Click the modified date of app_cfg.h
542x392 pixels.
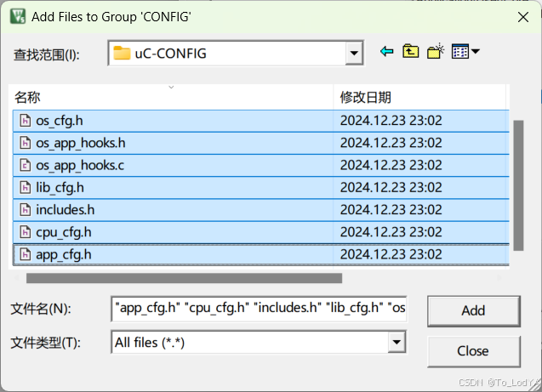click(x=391, y=254)
